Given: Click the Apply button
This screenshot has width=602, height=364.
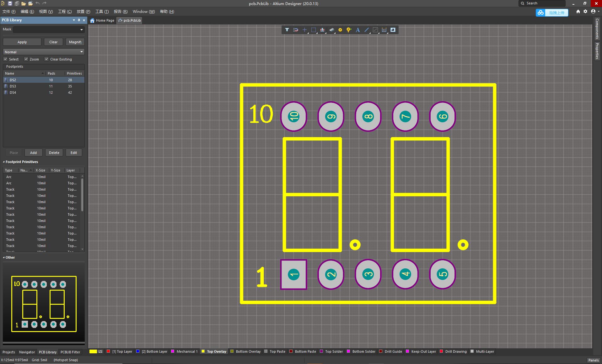Looking at the screenshot, I should click(22, 42).
